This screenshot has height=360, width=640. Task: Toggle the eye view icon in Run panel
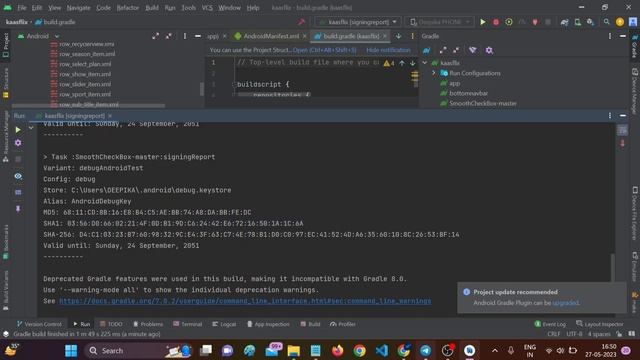point(18,176)
